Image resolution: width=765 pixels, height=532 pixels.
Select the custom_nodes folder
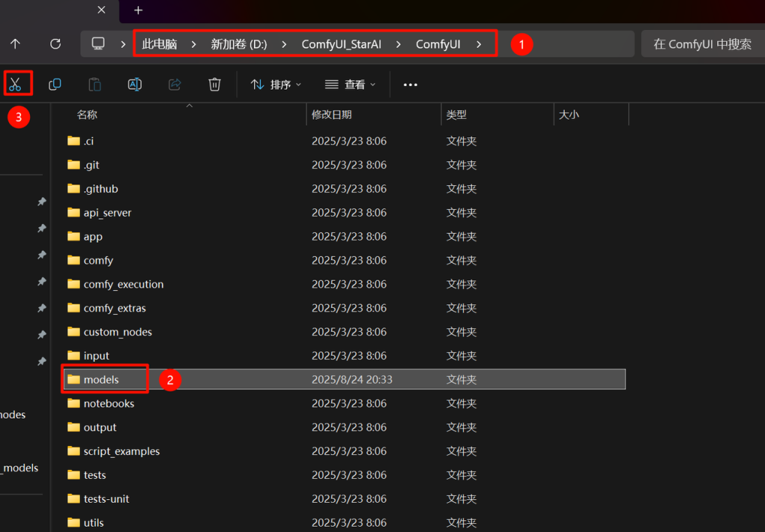[x=117, y=332]
